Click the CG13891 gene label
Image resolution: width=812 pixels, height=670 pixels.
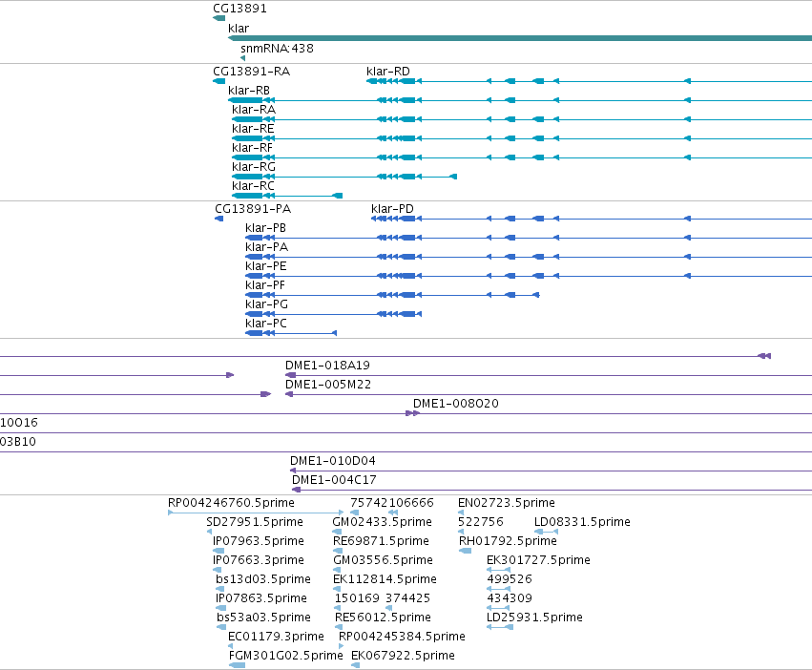[239, 9]
